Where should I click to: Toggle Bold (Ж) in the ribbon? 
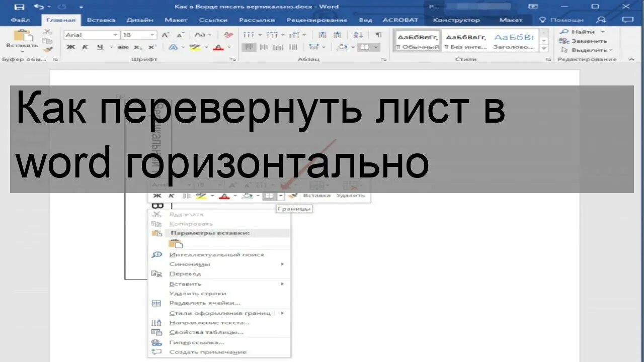pyautogui.click(x=71, y=47)
